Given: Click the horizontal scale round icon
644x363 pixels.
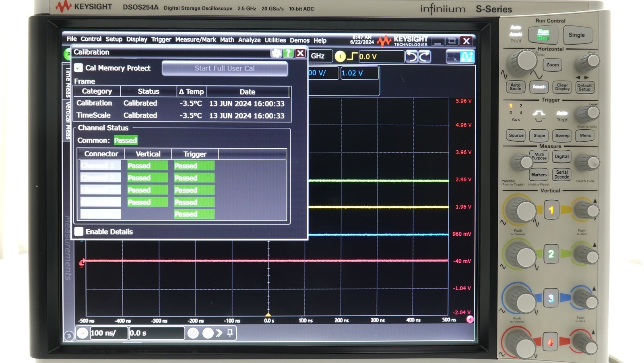Looking at the screenshot, I should (x=83, y=333).
